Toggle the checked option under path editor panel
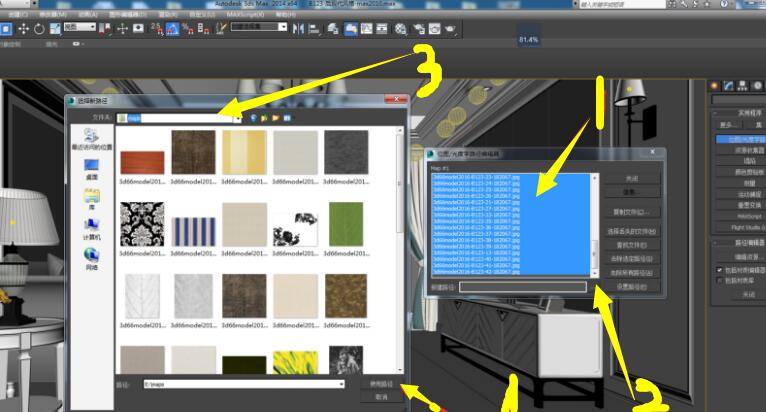 pos(719,270)
